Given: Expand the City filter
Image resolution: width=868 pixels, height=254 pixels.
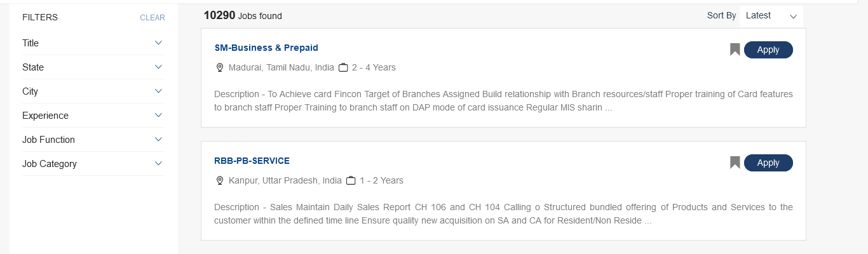Looking at the screenshot, I should 158,91.
